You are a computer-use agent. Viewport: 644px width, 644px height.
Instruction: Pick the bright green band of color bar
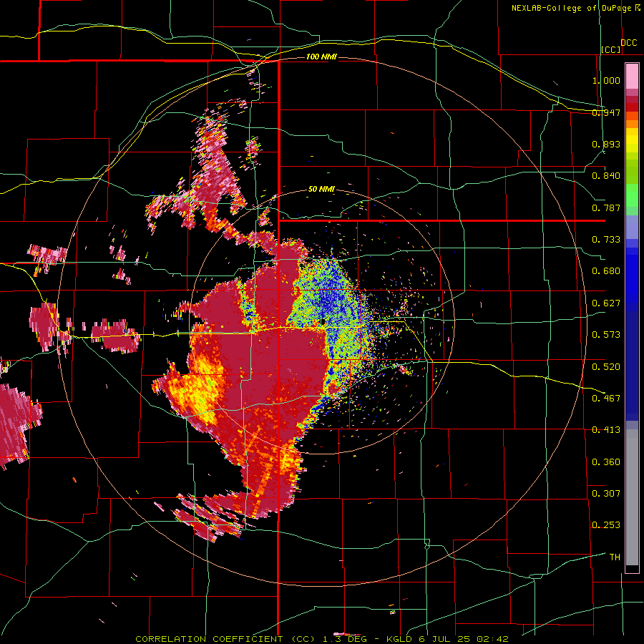click(x=632, y=195)
